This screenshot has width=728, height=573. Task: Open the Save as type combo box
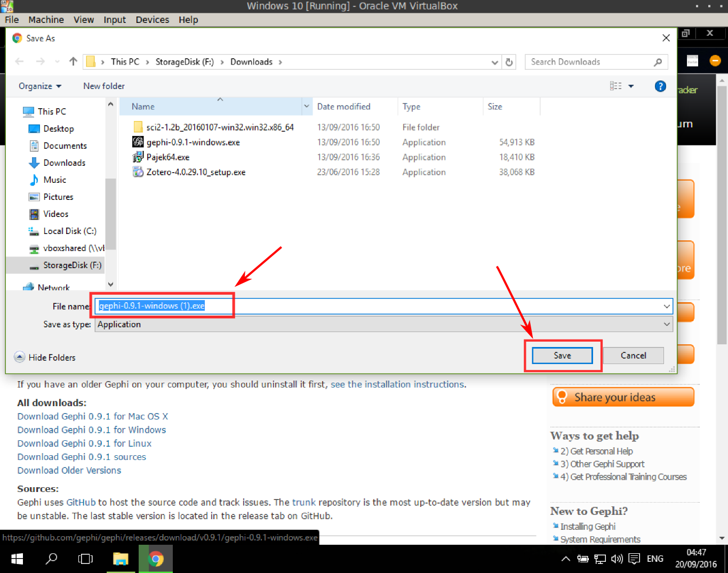(x=383, y=324)
